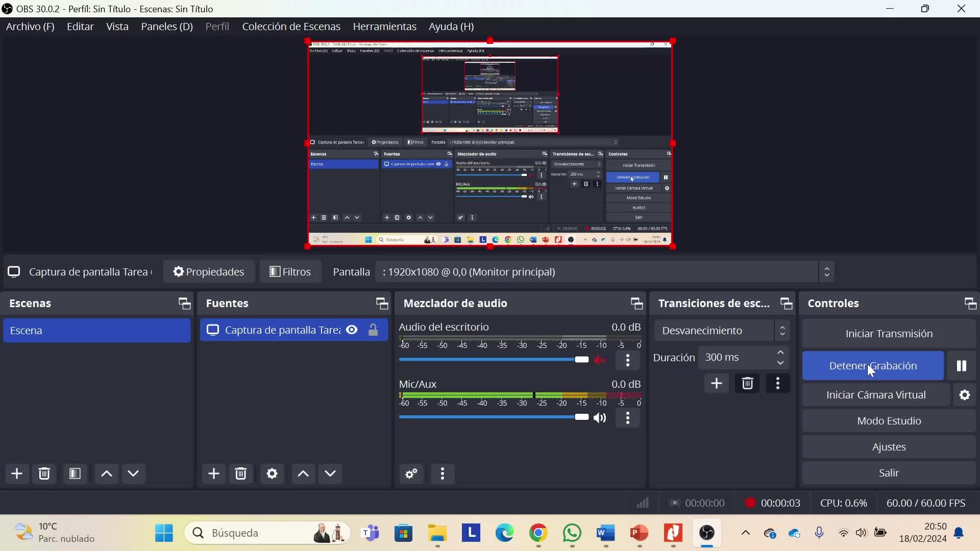This screenshot has height=551, width=980.
Task: Add a new source with plus icon
Action: (213, 474)
